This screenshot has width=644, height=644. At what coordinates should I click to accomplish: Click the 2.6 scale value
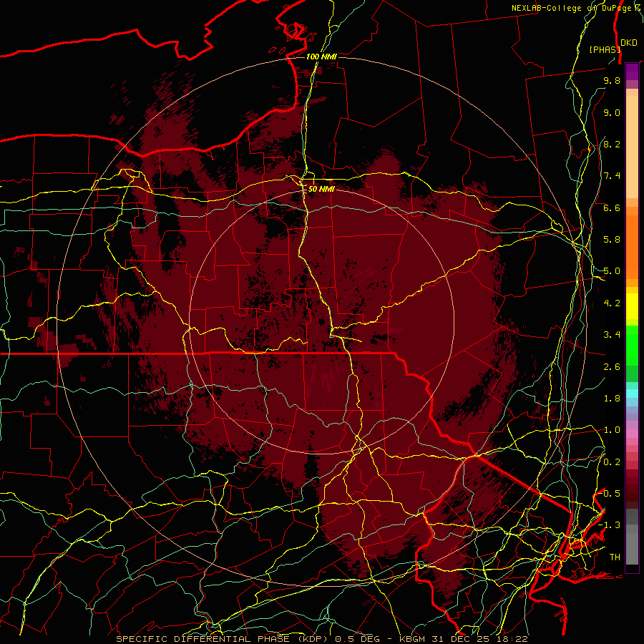[x=612, y=367]
